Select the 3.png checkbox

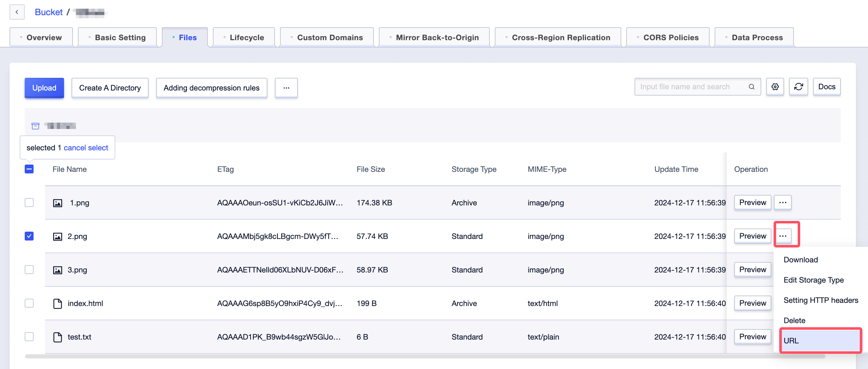coord(29,270)
